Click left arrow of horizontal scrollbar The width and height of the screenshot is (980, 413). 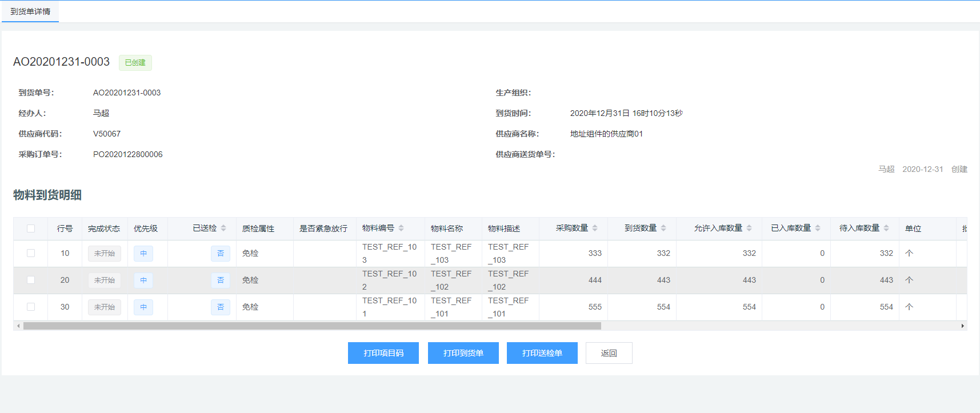click(x=18, y=326)
